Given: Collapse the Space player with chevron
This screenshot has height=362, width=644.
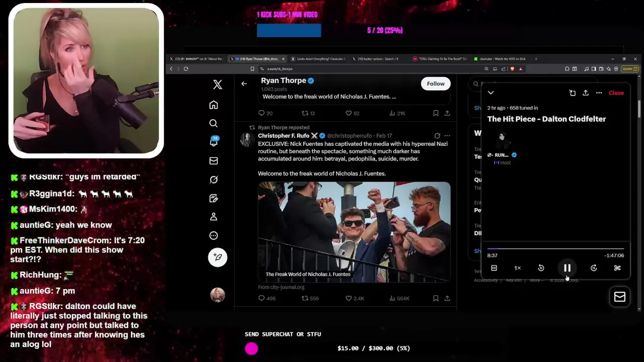Looking at the screenshot, I should pos(491,93).
